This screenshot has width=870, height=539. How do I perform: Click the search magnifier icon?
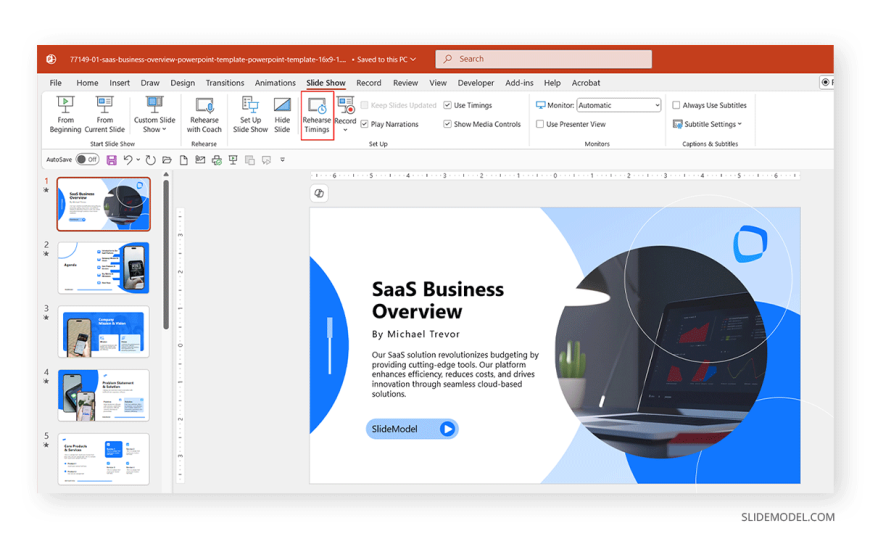tap(448, 59)
